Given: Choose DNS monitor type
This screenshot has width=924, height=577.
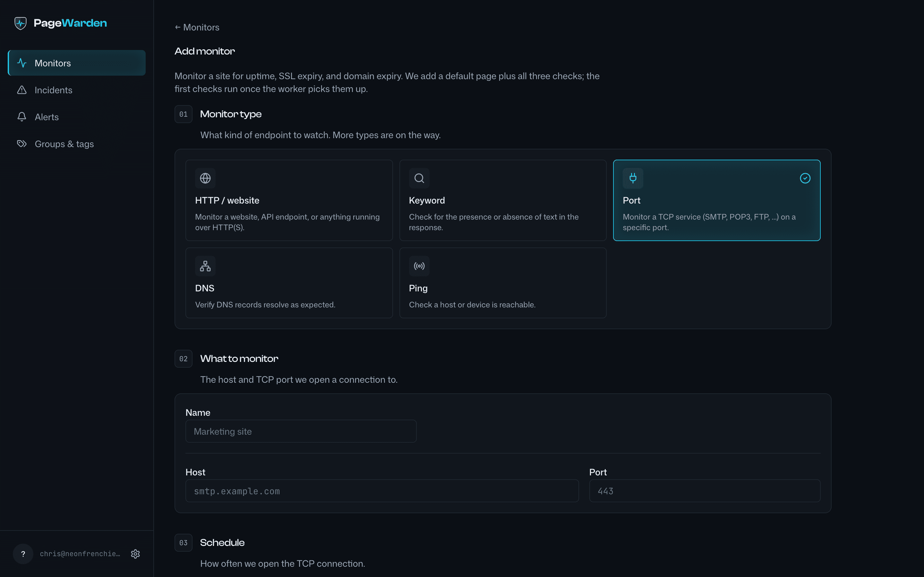Looking at the screenshot, I should coord(289,283).
